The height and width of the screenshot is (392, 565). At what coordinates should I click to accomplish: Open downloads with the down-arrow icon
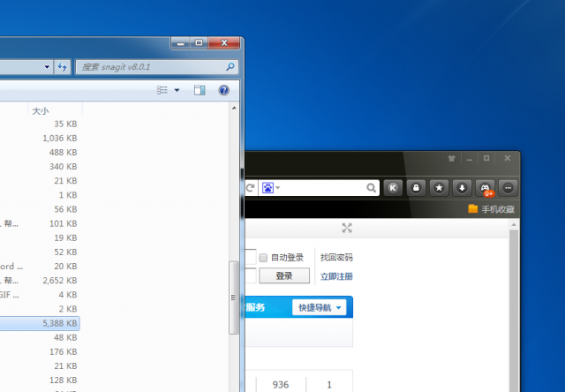point(462,188)
